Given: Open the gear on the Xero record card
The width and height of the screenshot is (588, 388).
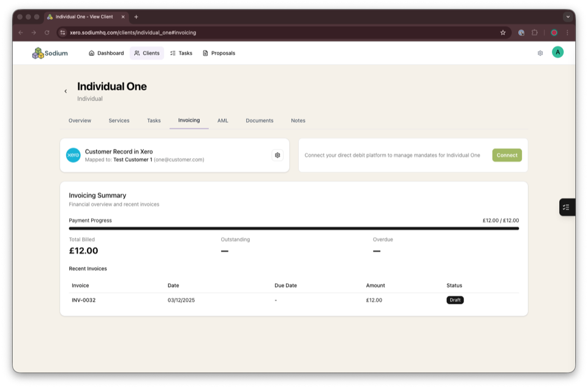Looking at the screenshot, I should click(x=277, y=155).
